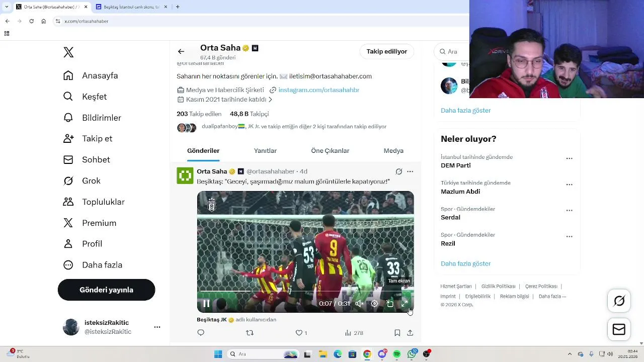Open options for Mazlum Abdi trend
This screenshot has width=644, height=362.
pos(569,185)
